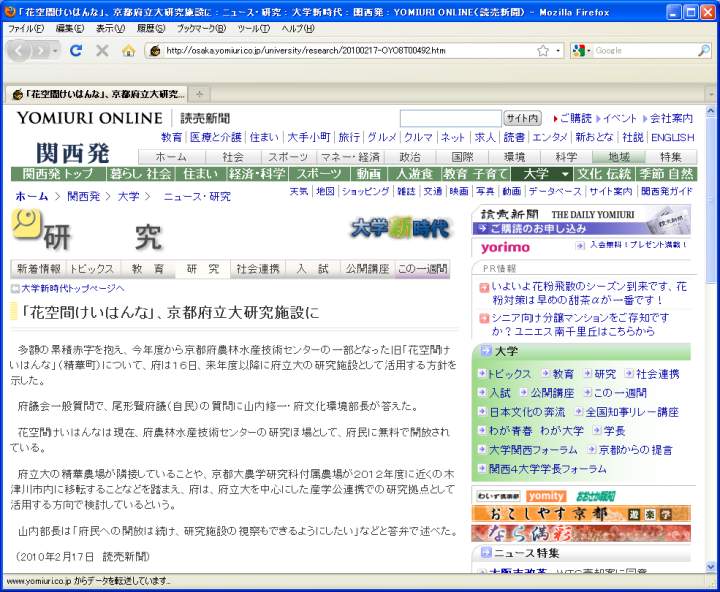Click the yorimo logo banner

[x=506, y=246]
